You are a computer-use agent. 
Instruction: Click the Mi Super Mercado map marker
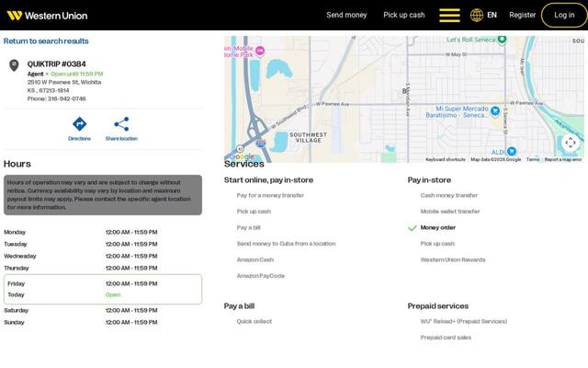point(495,110)
